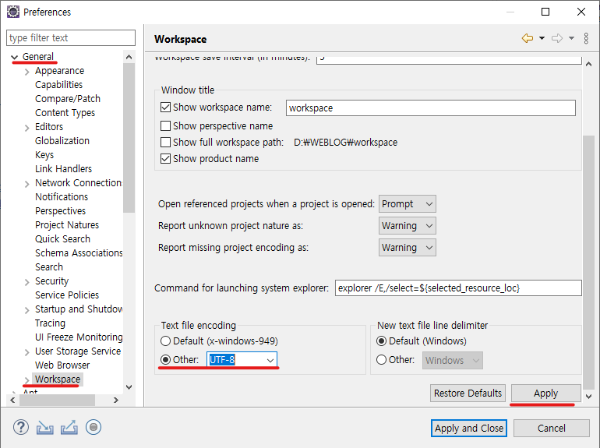
Task: Collapse the General tree node
Action: click(x=15, y=57)
